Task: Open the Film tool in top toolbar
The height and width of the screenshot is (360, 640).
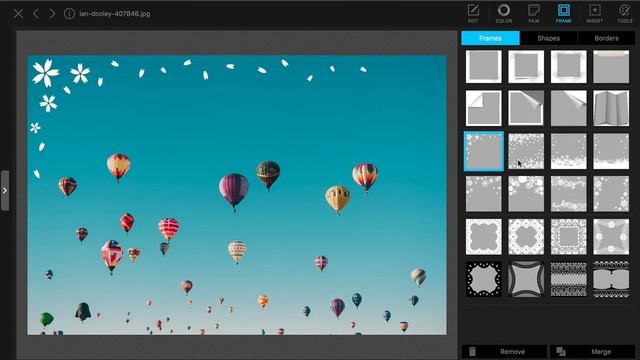Action: point(533,13)
